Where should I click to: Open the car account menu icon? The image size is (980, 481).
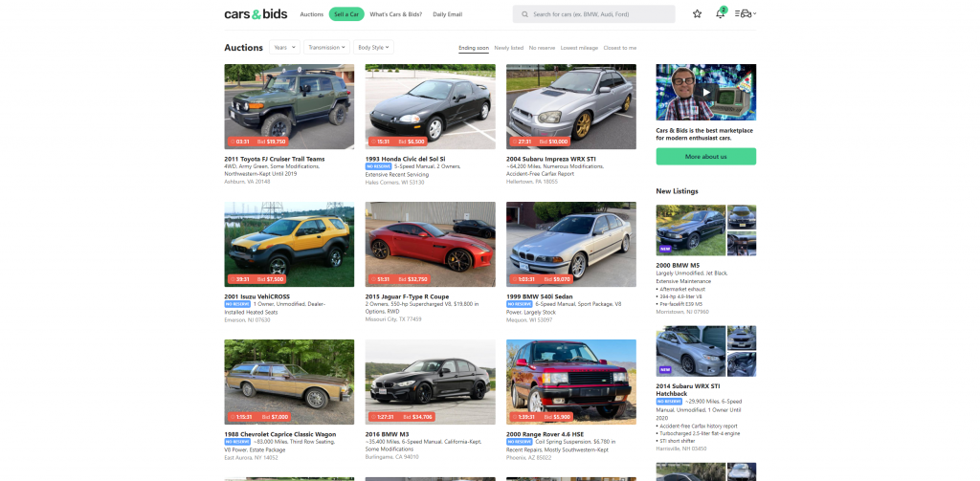pos(745,13)
